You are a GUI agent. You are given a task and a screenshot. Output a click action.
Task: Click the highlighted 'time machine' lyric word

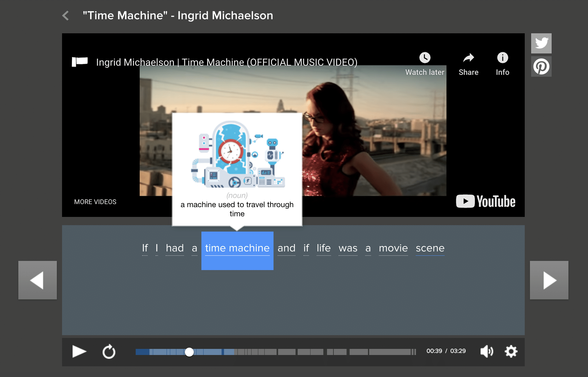237,248
